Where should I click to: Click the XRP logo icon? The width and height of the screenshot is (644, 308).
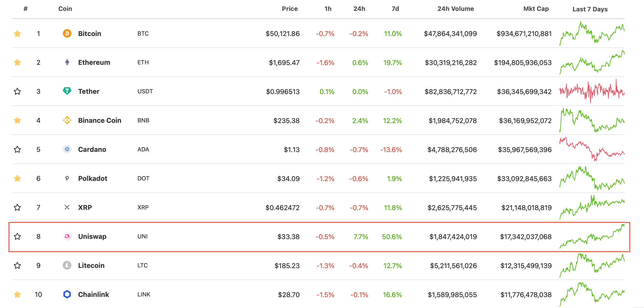67,207
